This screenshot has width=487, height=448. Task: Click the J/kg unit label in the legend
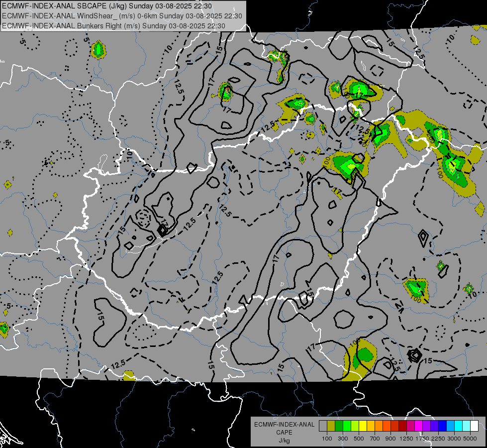[284, 441]
